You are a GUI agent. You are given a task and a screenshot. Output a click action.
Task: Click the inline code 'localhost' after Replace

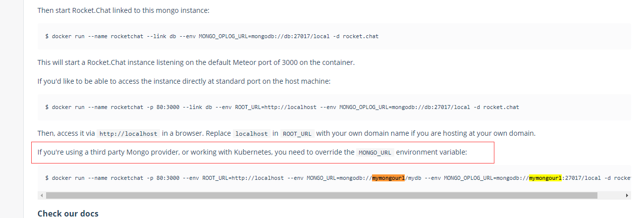pyautogui.click(x=252, y=134)
